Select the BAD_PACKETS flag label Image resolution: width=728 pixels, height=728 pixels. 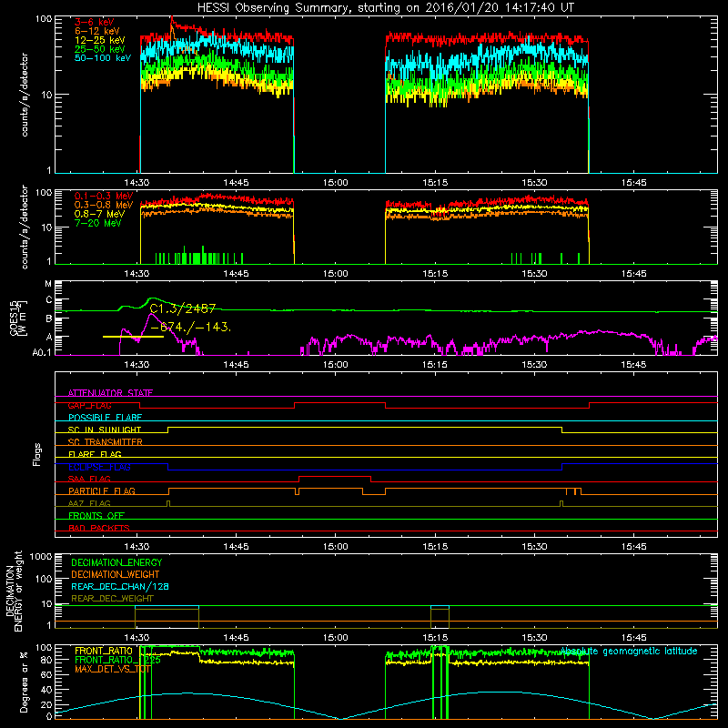click(x=99, y=528)
